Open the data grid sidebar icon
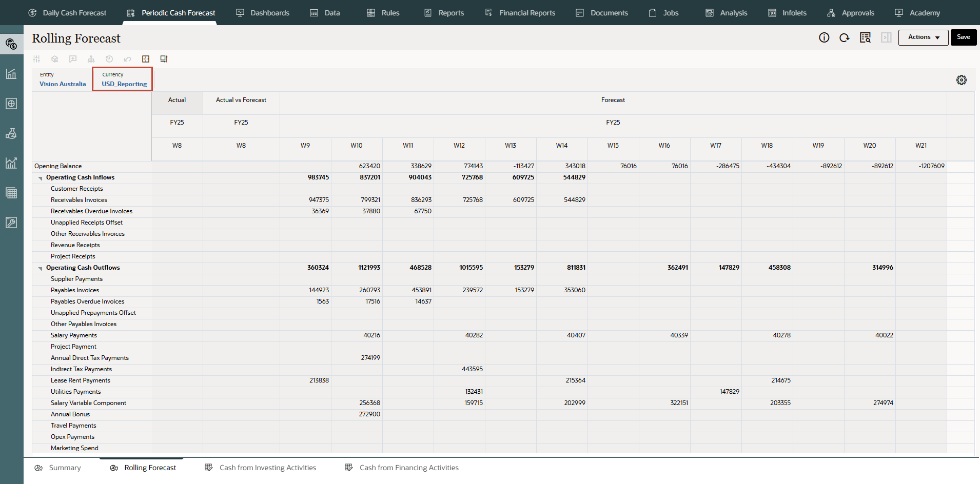Image resolution: width=980 pixels, height=484 pixels. tap(11, 193)
